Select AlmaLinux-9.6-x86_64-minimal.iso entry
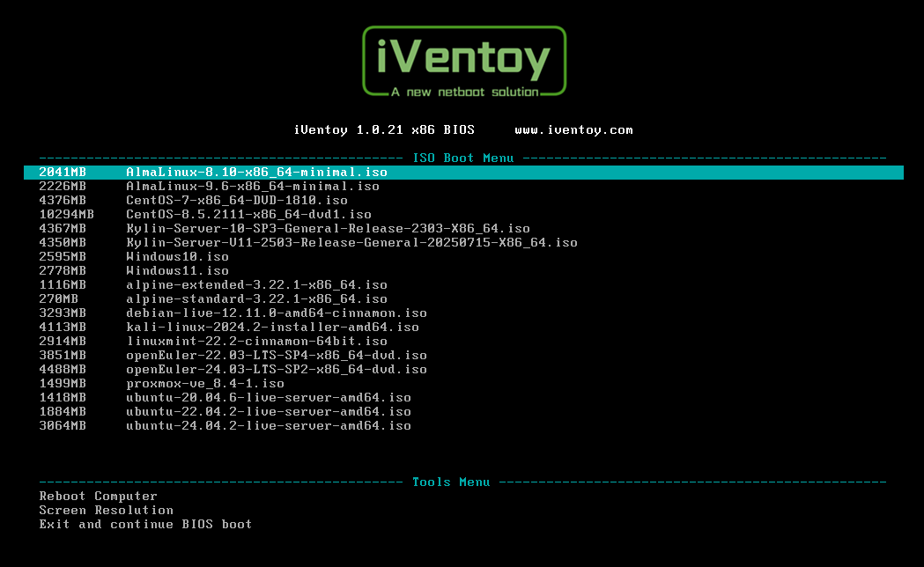 tap(253, 187)
